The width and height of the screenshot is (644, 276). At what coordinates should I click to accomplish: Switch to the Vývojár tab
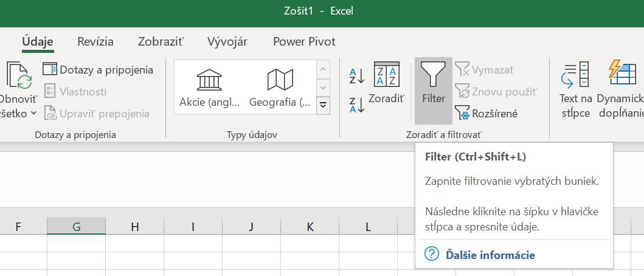click(x=227, y=41)
